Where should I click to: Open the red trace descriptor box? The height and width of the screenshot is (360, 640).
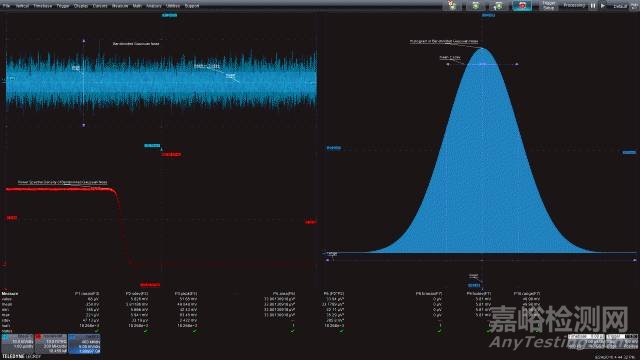(x=51, y=344)
